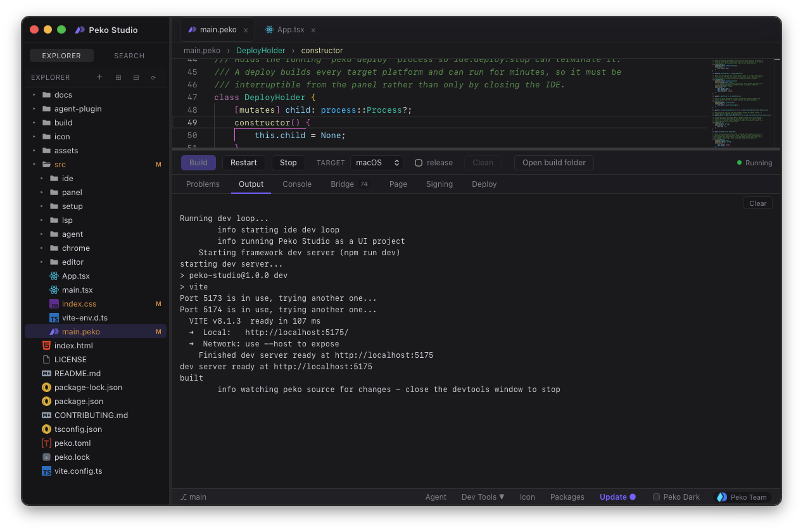
Task: Click the HTML5 icon beside index.html
Action: click(x=46, y=346)
